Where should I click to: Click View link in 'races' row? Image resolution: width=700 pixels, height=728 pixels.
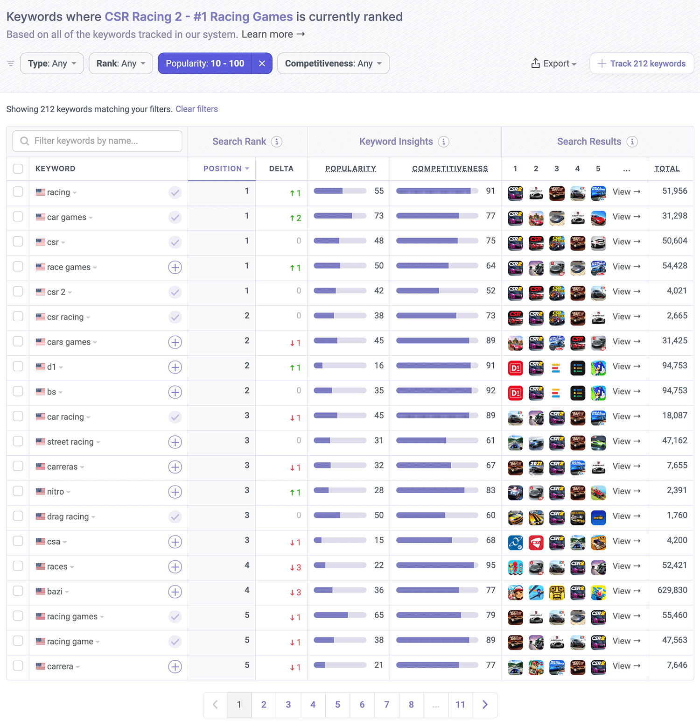[626, 566]
